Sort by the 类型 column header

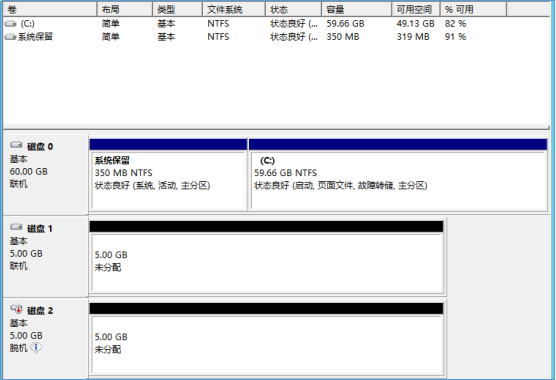177,10
